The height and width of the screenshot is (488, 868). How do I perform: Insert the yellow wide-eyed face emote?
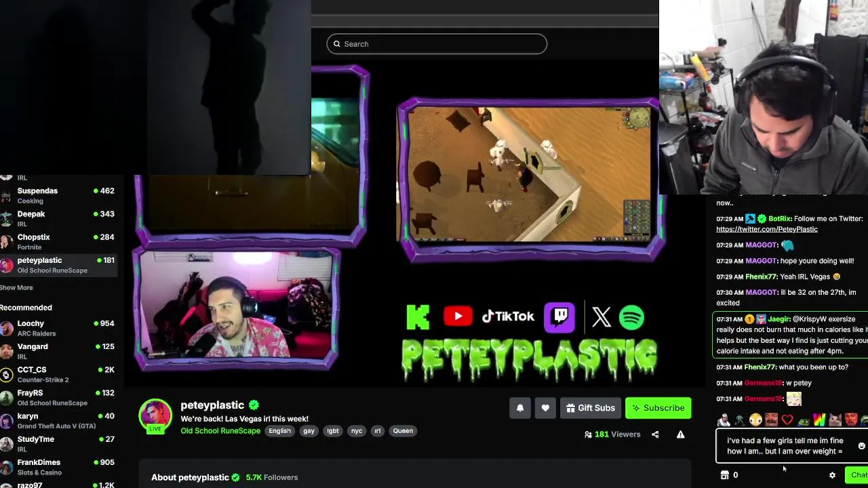point(755,420)
